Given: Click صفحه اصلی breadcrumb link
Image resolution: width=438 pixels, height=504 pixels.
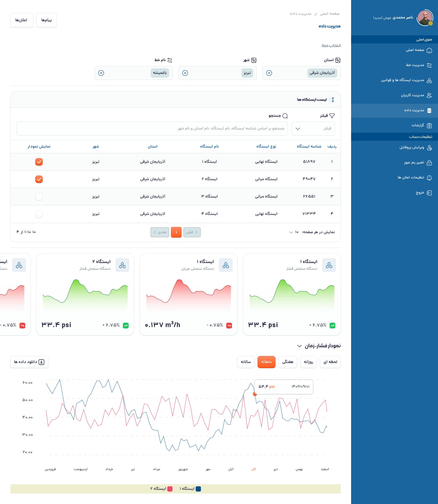Looking at the screenshot, I should coord(330,14).
